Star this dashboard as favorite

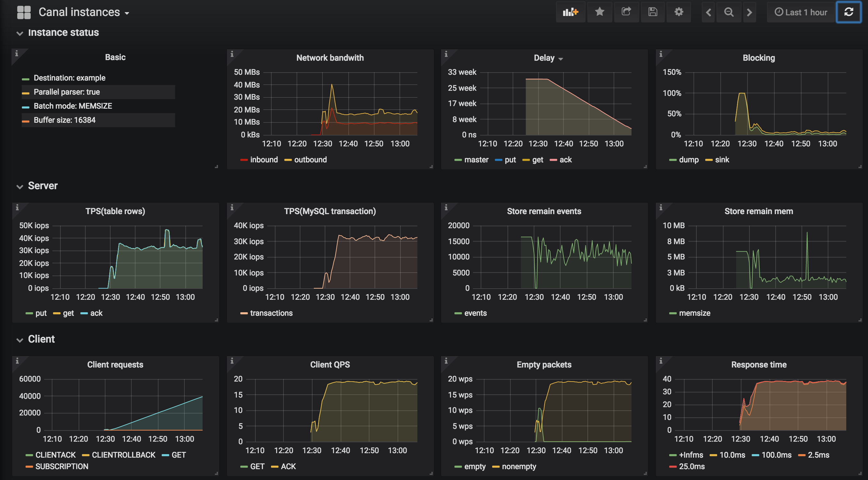tap(600, 12)
